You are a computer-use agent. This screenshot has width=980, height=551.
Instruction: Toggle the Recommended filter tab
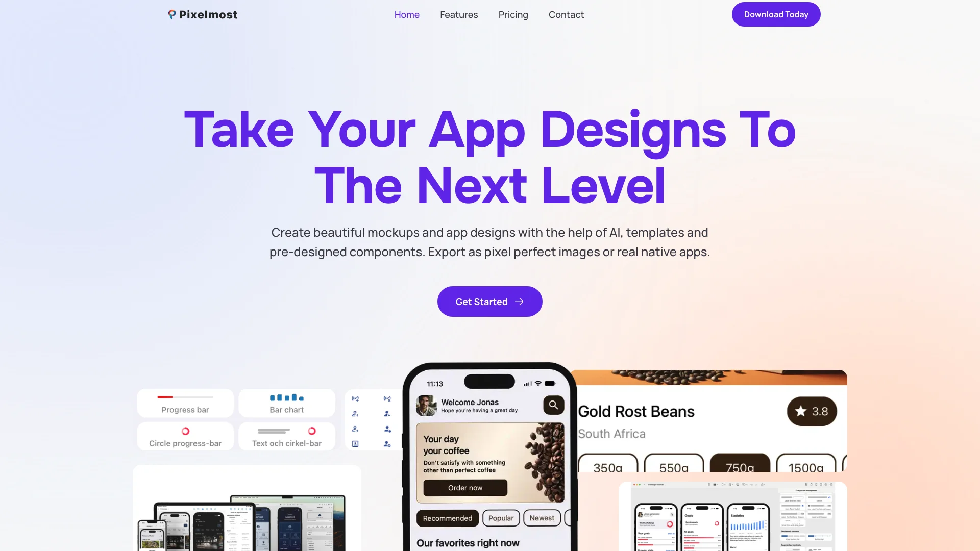[x=448, y=517]
